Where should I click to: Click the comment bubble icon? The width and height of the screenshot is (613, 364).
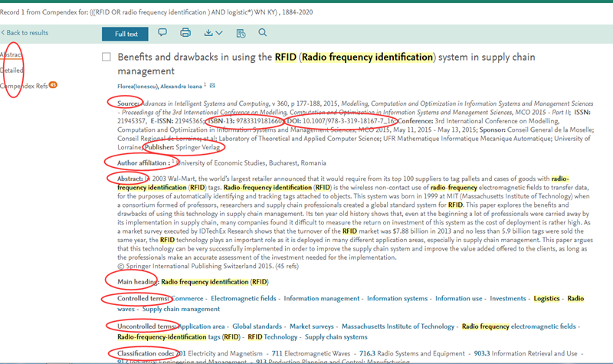pos(162,32)
